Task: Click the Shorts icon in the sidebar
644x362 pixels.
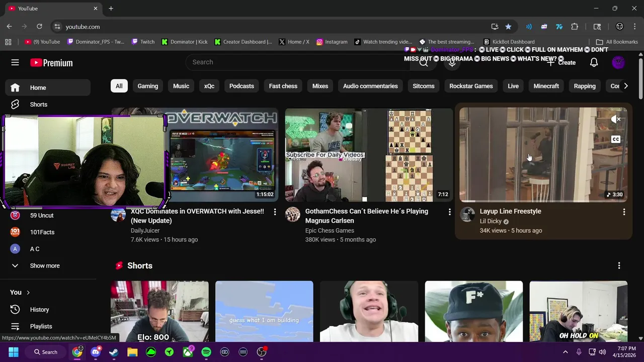Action: tap(15, 105)
